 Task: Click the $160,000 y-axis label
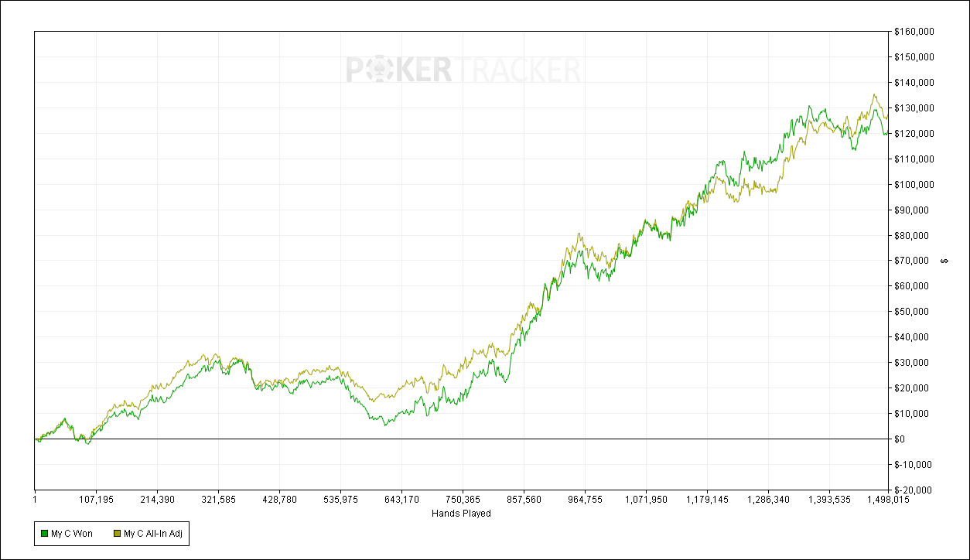coord(914,32)
